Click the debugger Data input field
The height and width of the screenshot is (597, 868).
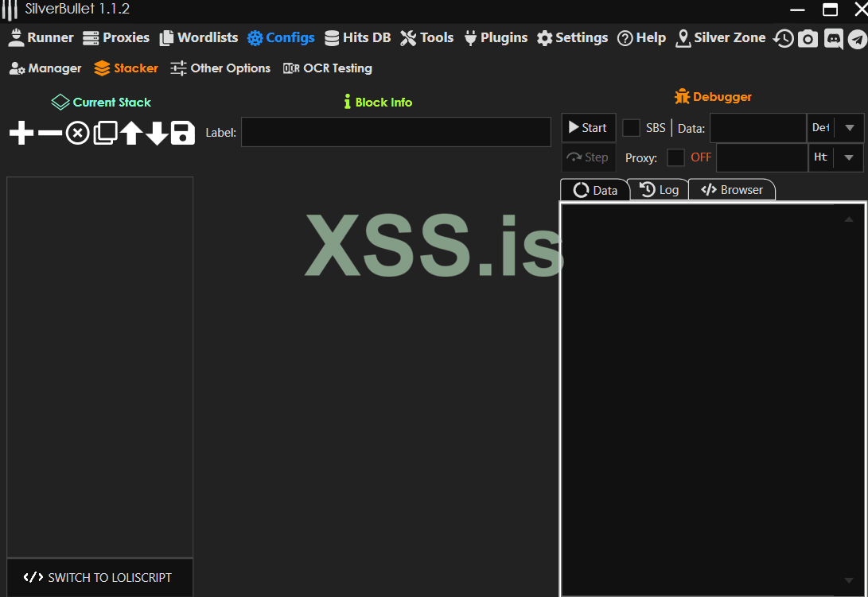(758, 128)
